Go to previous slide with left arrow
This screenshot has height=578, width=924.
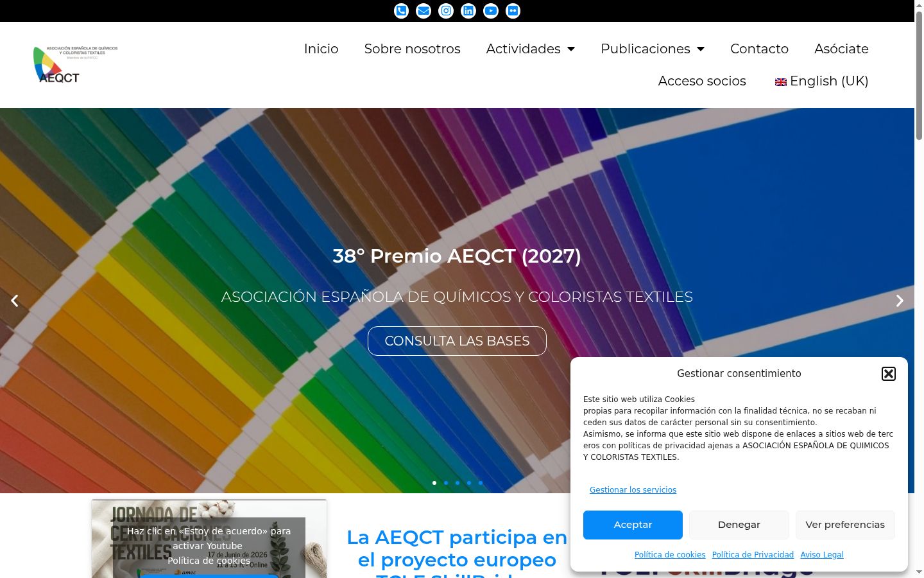point(14,301)
